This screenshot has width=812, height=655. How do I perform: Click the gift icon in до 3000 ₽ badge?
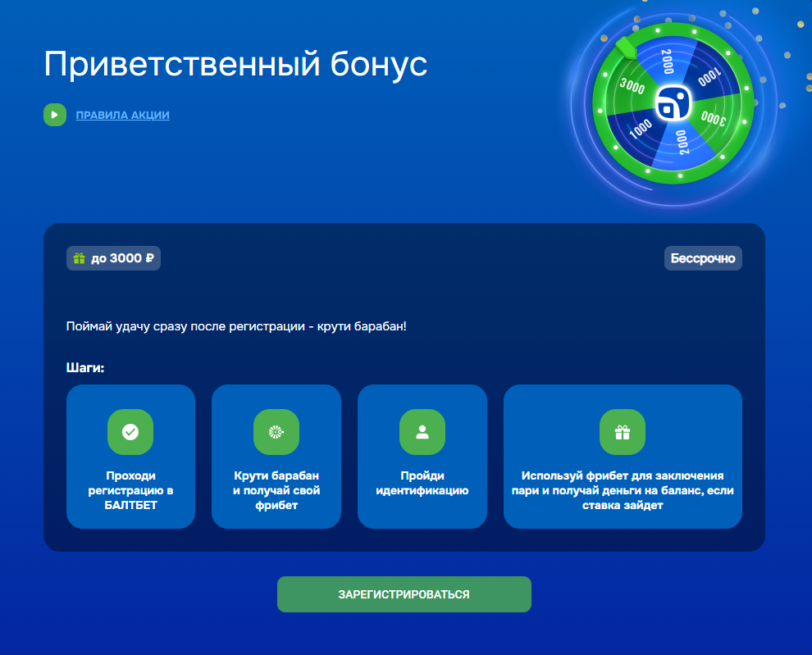pos(80,258)
